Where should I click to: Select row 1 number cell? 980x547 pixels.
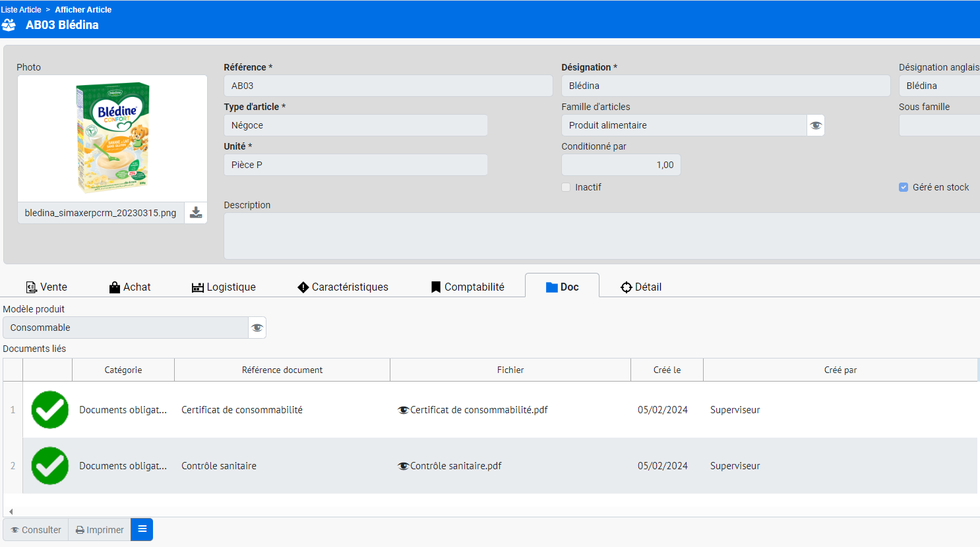(x=13, y=410)
